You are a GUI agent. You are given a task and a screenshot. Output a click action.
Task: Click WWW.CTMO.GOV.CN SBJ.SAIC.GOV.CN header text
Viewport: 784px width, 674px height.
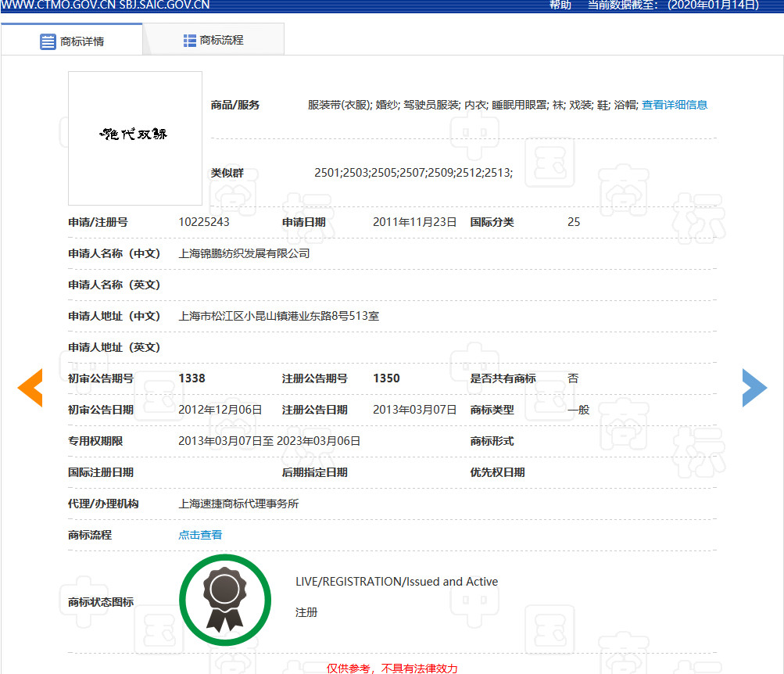[x=105, y=5]
